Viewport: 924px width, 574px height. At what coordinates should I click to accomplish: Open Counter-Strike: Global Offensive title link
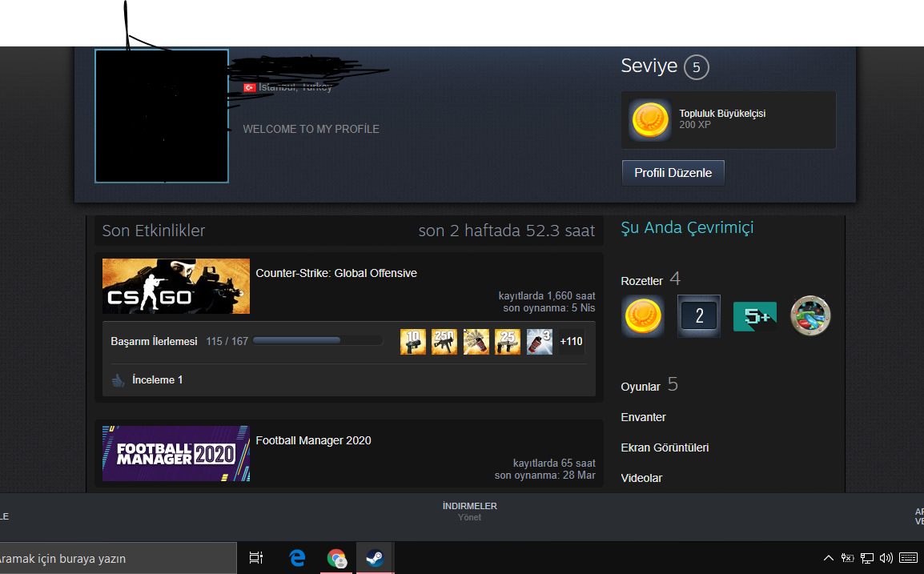[336, 274]
